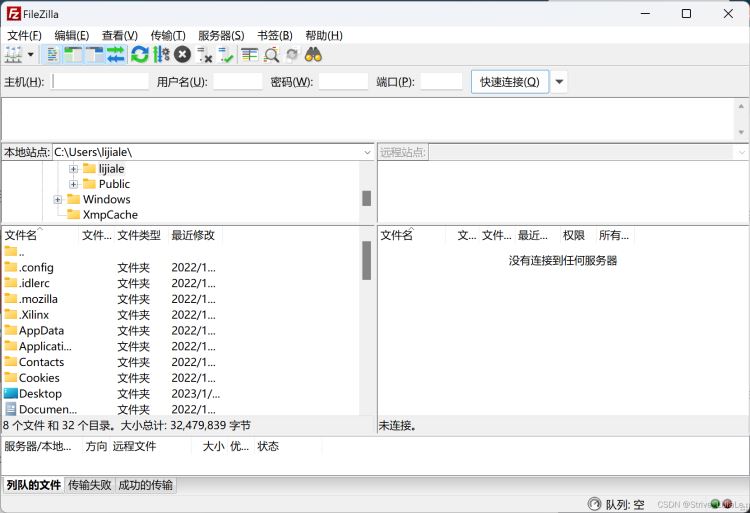Open 服务器(S) menu
The width and height of the screenshot is (750, 513).
click(x=221, y=35)
